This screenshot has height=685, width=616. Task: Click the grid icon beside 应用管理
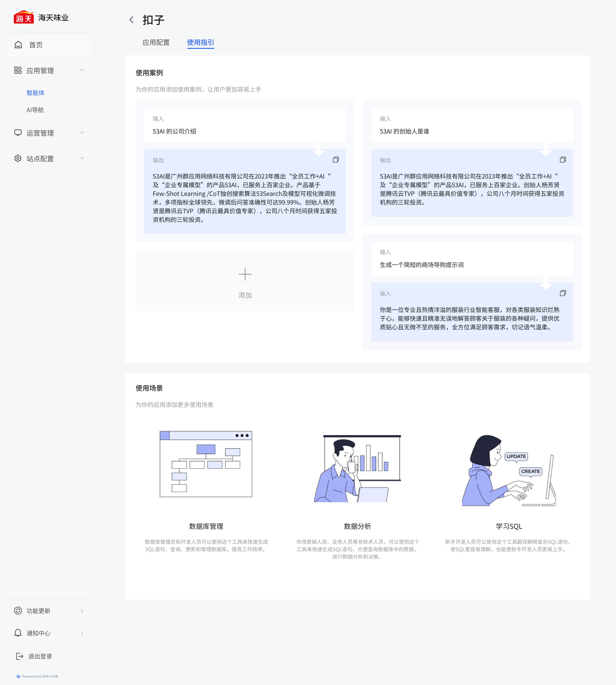(x=18, y=70)
